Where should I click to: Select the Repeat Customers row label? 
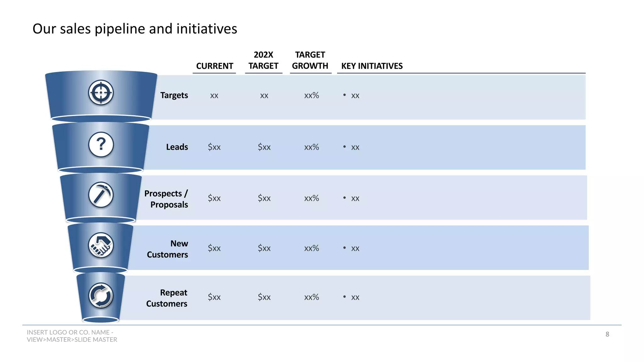(x=167, y=298)
